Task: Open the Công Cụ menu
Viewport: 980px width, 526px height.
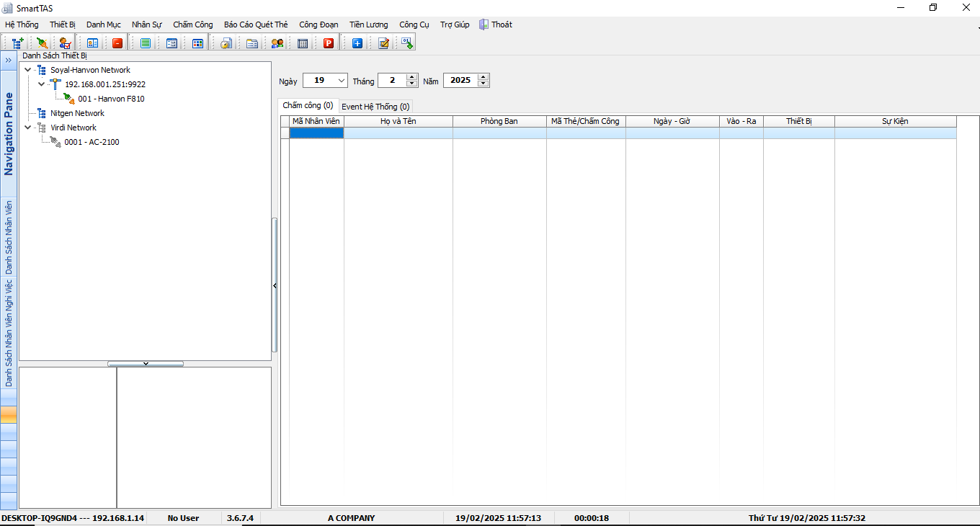Action: tap(414, 24)
